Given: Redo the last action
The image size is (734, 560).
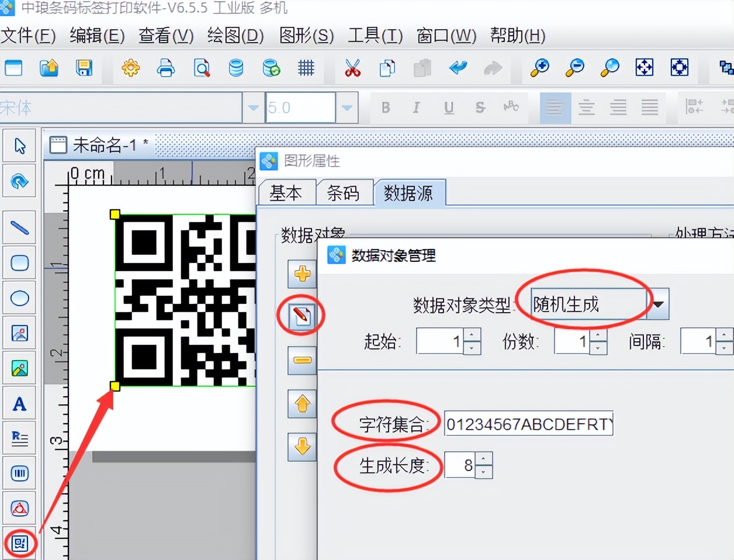Looking at the screenshot, I should 493,68.
